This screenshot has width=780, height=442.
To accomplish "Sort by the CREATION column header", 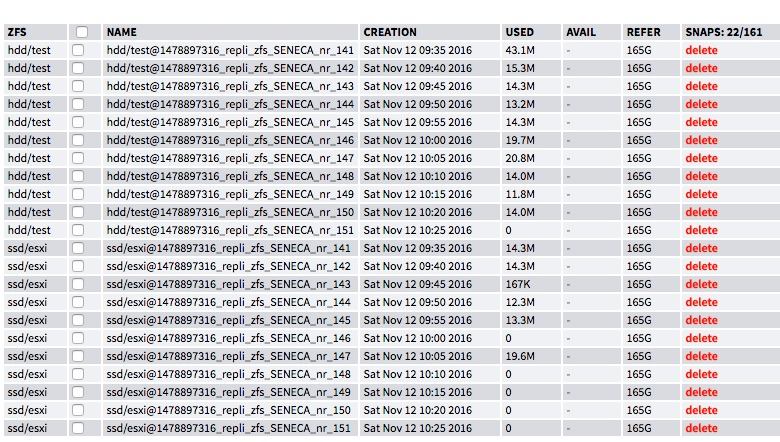I will tap(390, 32).
